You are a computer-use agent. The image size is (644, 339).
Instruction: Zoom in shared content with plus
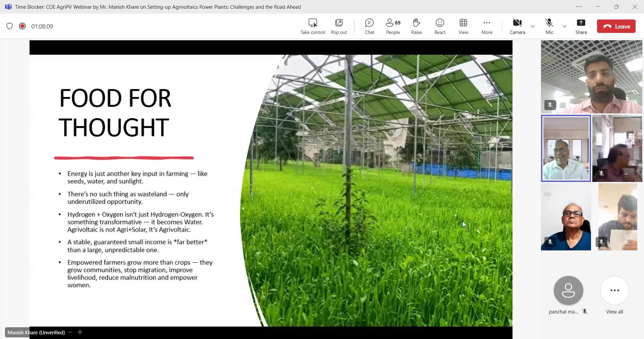(x=80, y=332)
